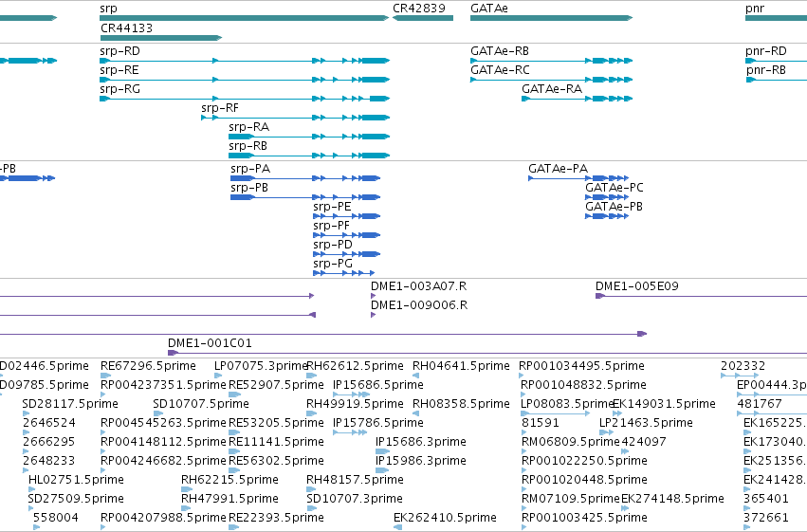Click the 365401 feature

point(747,508)
